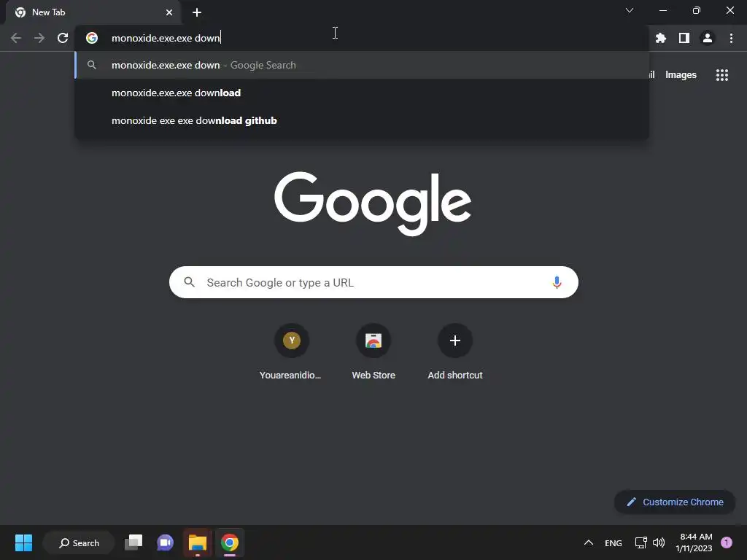Open the Youareanidio... shortcut tile
Viewport: 747px width, 560px height.
pos(291,352)
